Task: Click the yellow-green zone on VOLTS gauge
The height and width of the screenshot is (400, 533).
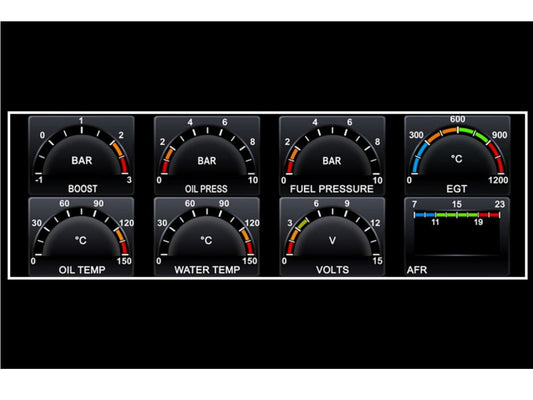Action: 302,224
